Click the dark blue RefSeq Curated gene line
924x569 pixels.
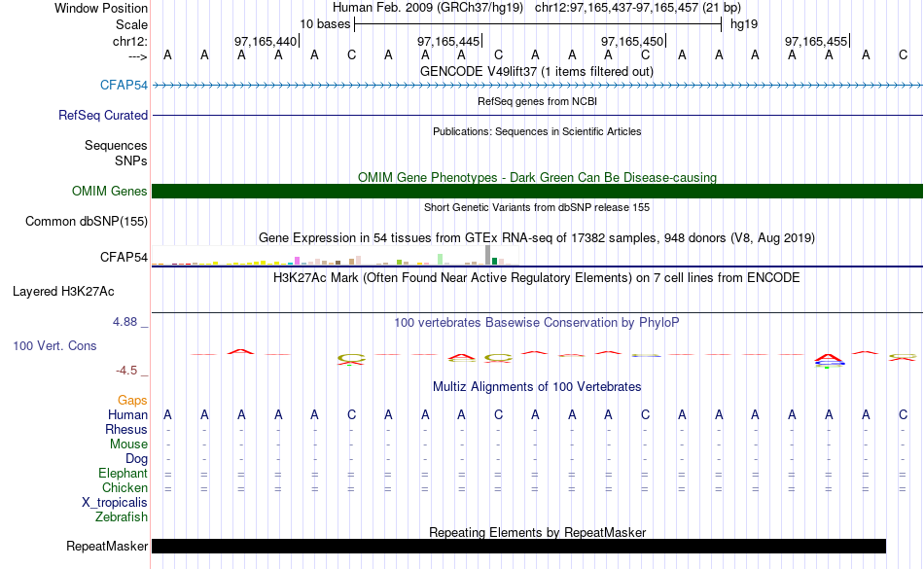[538, 116]
